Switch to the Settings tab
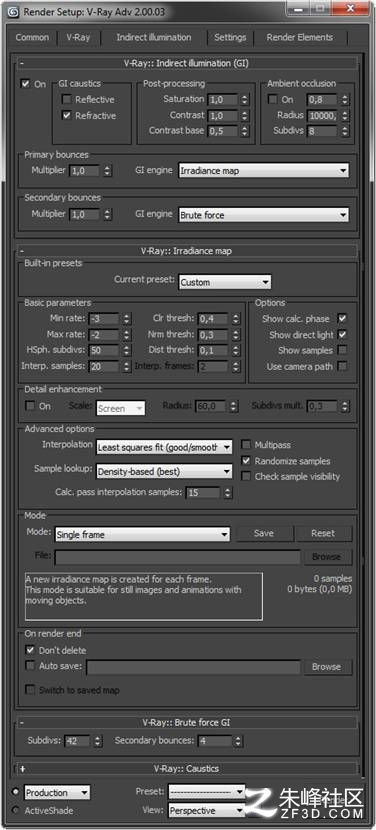 point(230,38)
